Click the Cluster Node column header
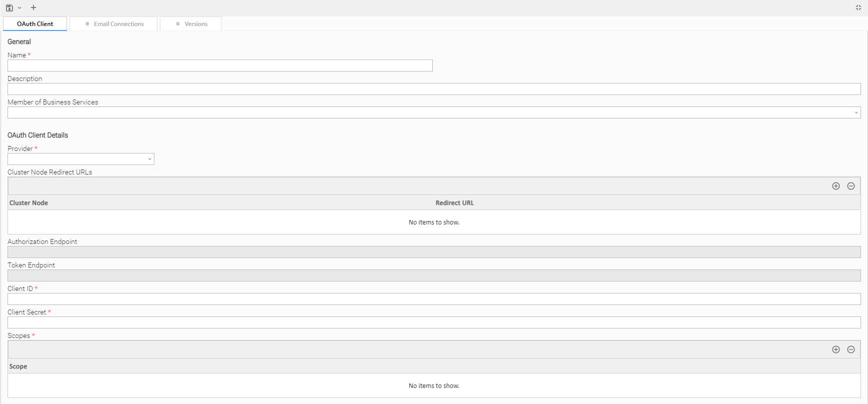This screenshot has width=868, height=404. point(29,203)
